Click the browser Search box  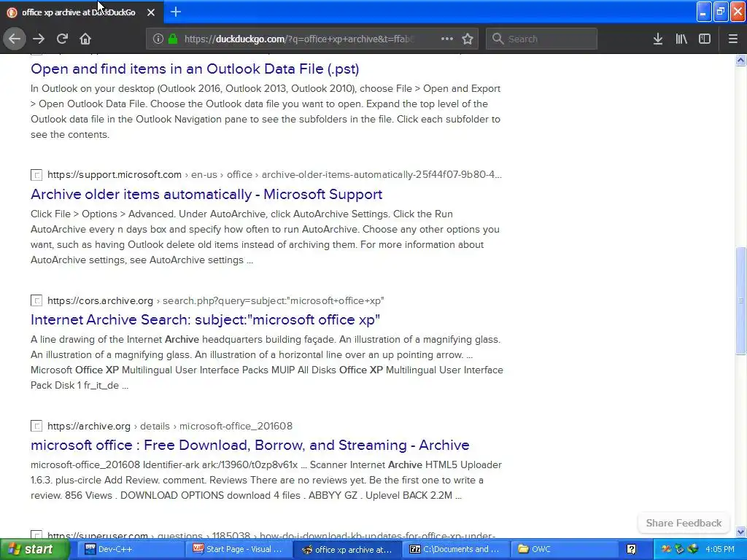(x=541, y=39)
